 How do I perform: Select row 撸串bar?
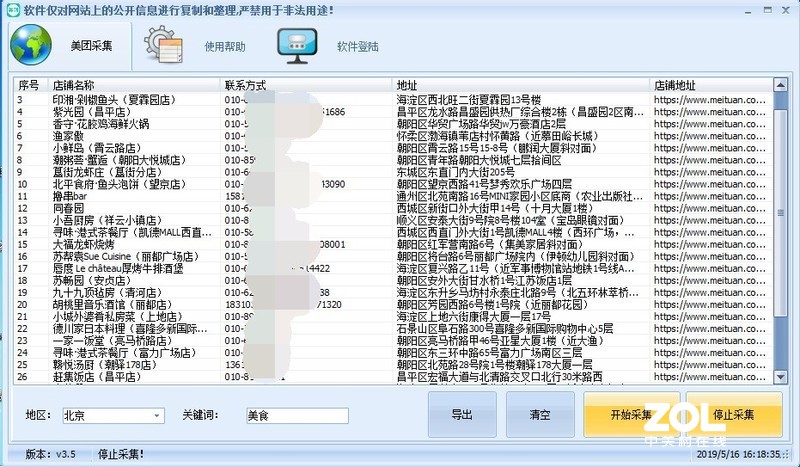point(393,196)
